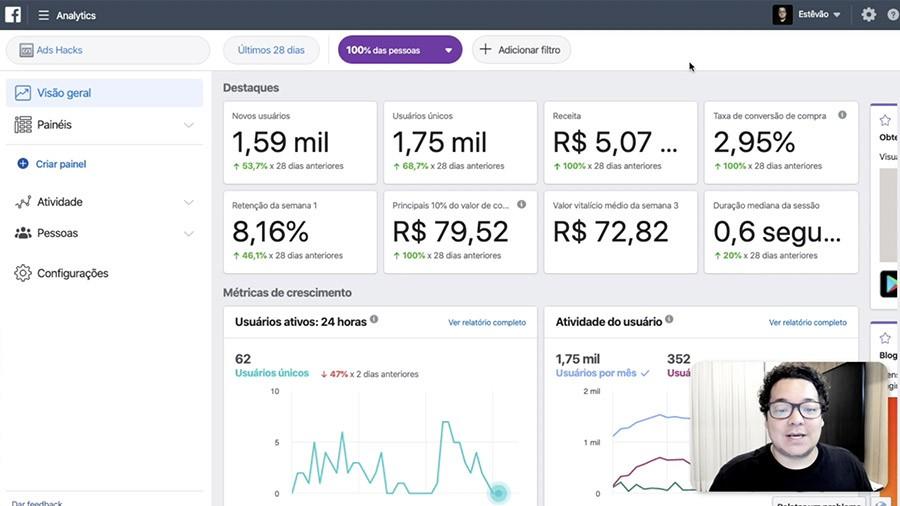Open the settings gear in top bar
900x506 pixels.
point(868,14)
